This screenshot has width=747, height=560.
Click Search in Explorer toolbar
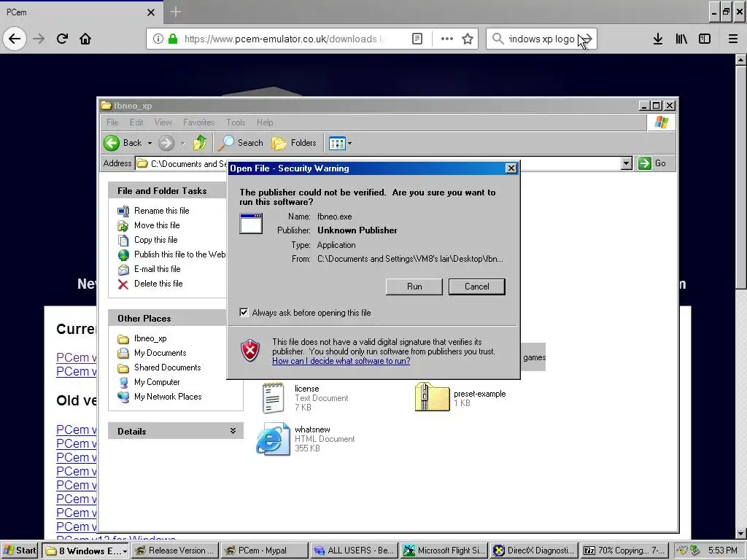(241, 143)
